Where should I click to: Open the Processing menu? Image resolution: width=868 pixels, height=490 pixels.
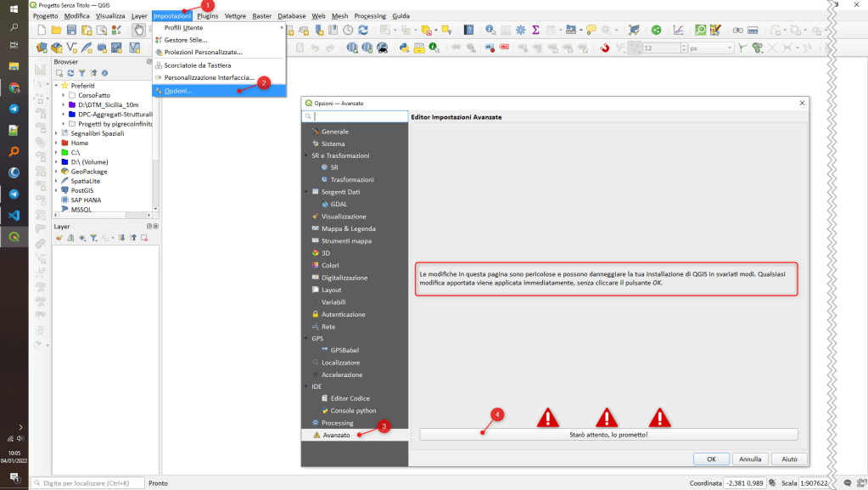[x=369, y=16]
